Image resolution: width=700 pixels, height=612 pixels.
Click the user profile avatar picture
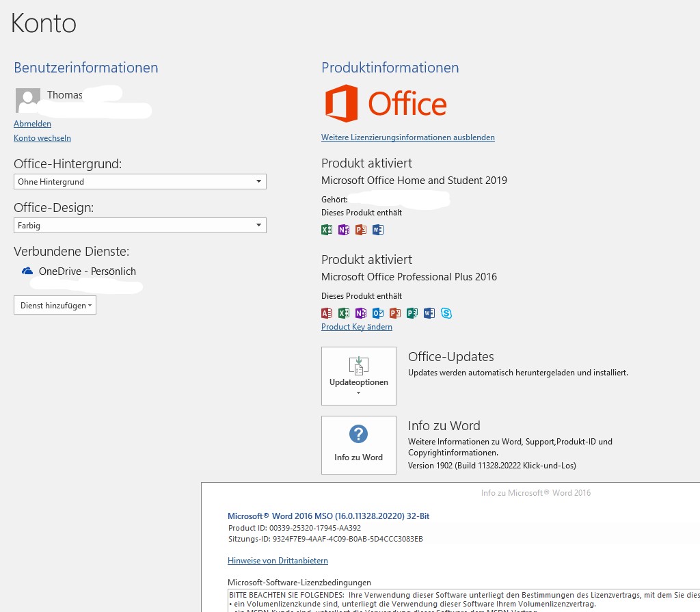pos(27,100)
